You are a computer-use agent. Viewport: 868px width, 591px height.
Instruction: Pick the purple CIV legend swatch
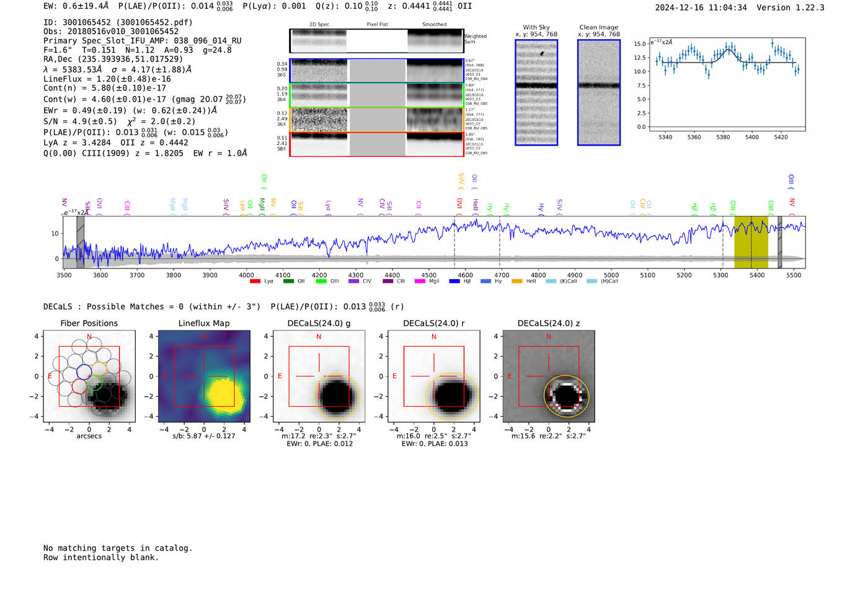[354, 282]
